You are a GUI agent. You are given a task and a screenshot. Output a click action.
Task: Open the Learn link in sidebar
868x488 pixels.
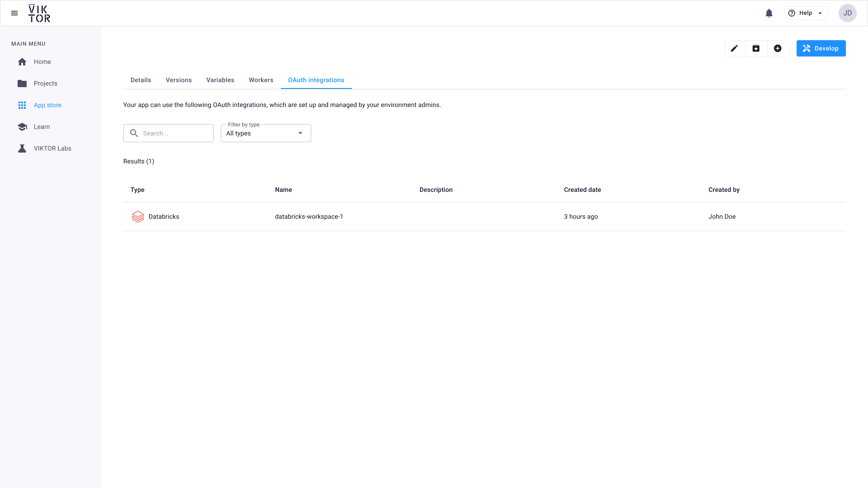(x=42, y=127)
